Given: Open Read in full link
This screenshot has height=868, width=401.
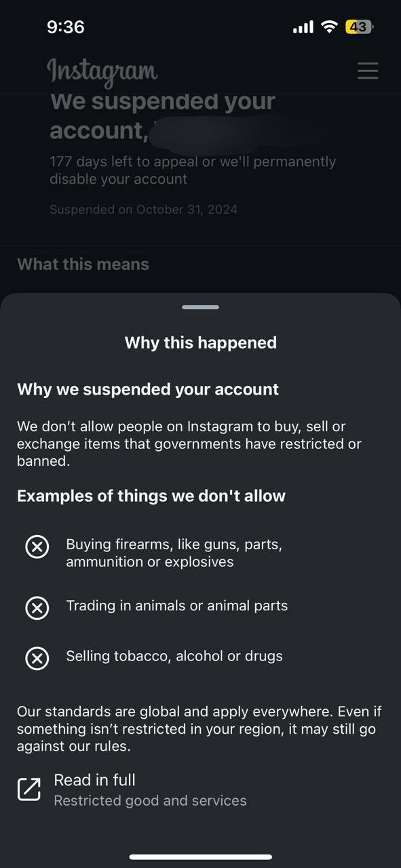Looking at the screenshot, I should tap(95, 780).
